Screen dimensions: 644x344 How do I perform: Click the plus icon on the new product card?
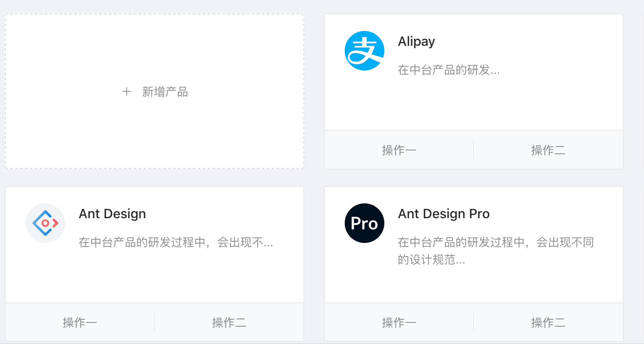tap(126, 92)
